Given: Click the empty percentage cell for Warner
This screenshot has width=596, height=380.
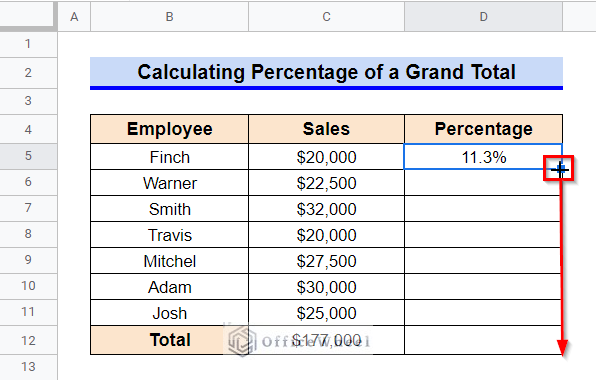Looking at the screenshot, I should coord(483,183).
